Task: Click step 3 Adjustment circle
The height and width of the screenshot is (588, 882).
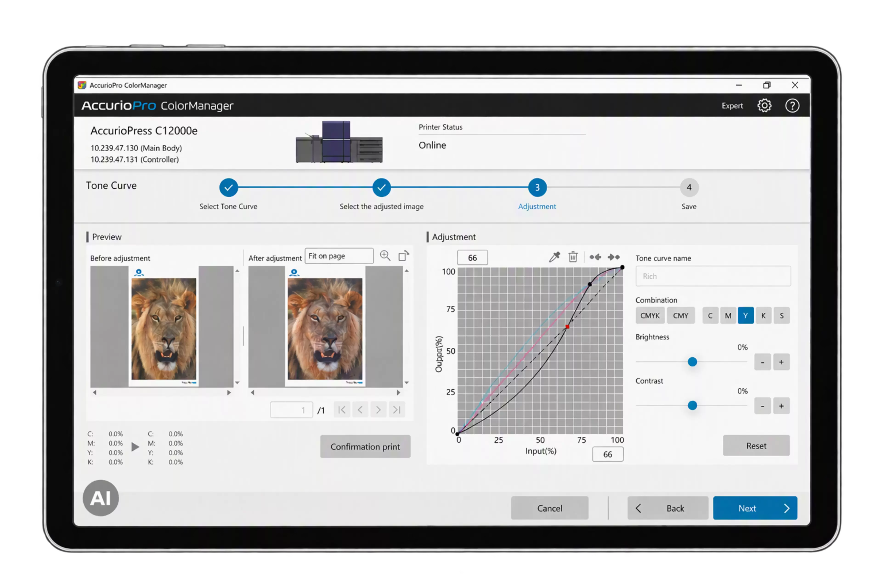Action: [x=537, y=187]
